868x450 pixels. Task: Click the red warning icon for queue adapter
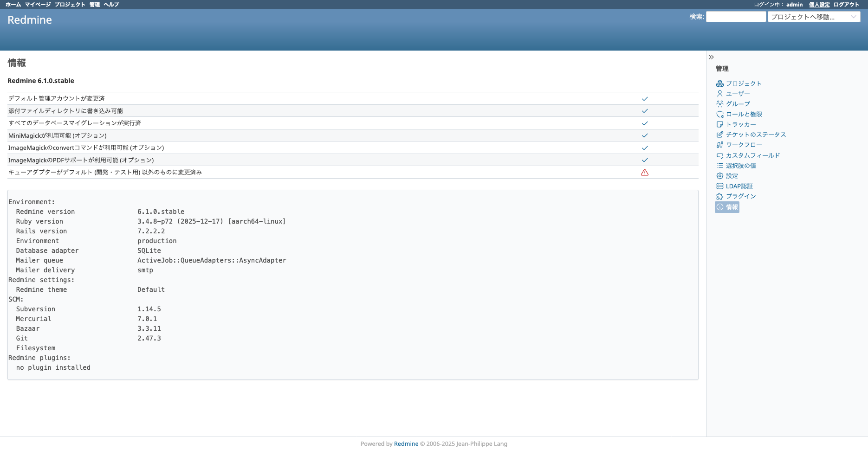click(x=645, y=173)
